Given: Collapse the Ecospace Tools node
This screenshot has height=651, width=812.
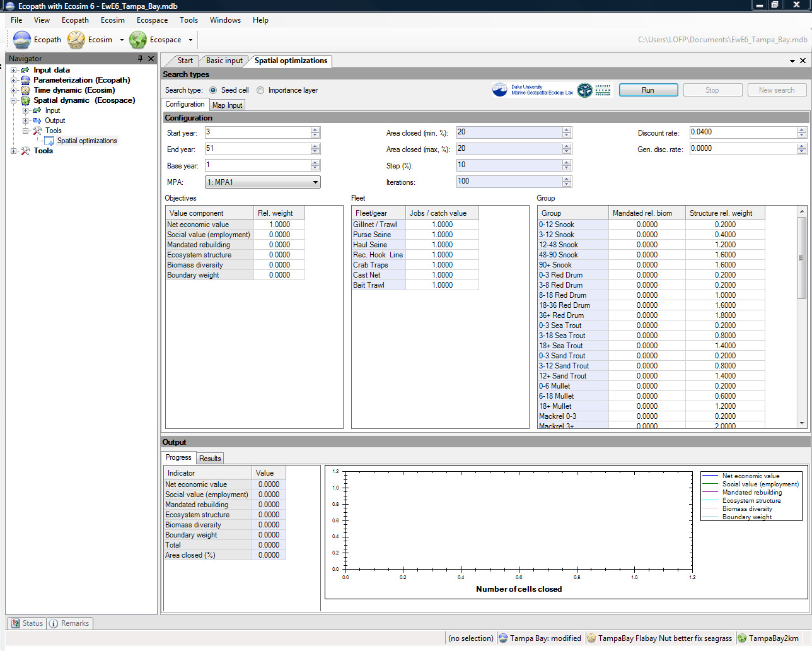Looking at the screenshot, I should [x=26, y=131].
